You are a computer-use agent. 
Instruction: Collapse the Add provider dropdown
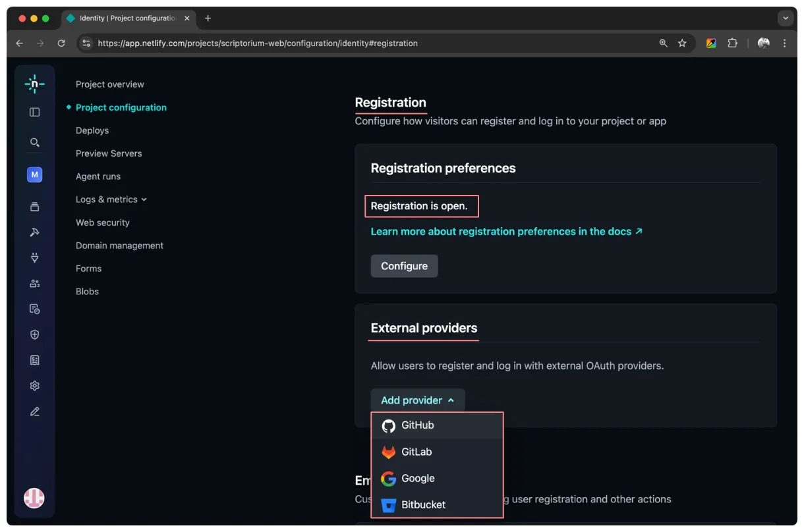(x=417, y=400)
